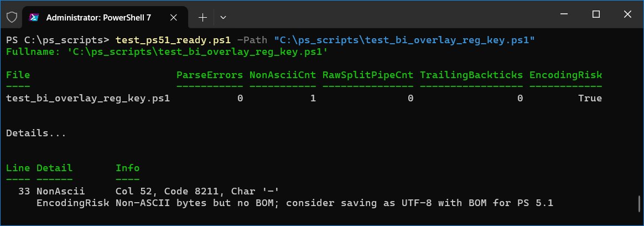644x226 pixels.
Task: Click the PowerShell icon in the tab
Action: pos(34,17)
